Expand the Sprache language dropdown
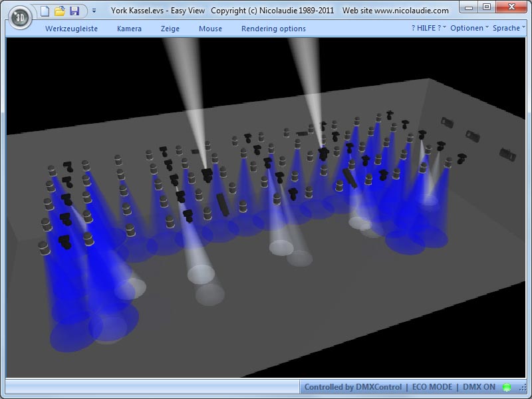Viewport: 532px width, 399px height. (509, 29)
